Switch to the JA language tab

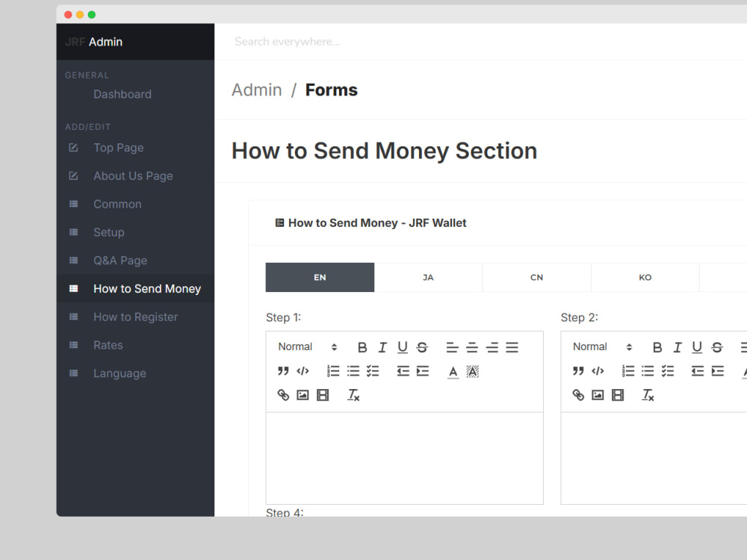[x=428, y=277]
